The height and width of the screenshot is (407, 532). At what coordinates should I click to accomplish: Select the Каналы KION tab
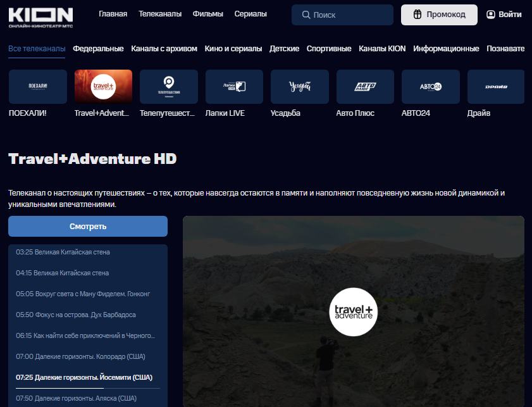382,49
